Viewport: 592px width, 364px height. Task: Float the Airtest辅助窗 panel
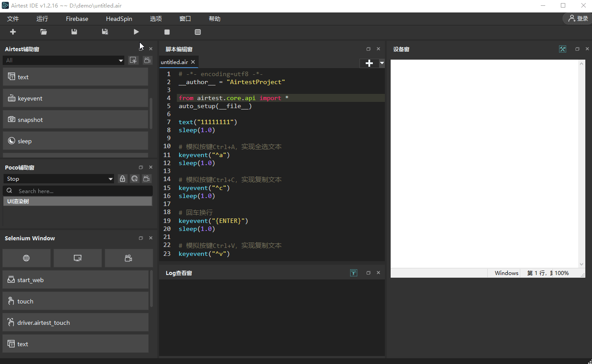click(141, 49)
